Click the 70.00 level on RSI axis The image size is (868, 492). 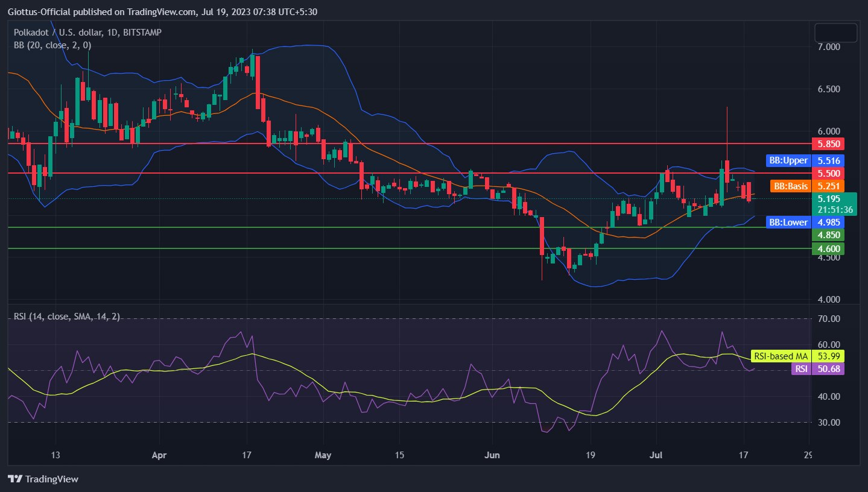(x=827, y=319)
